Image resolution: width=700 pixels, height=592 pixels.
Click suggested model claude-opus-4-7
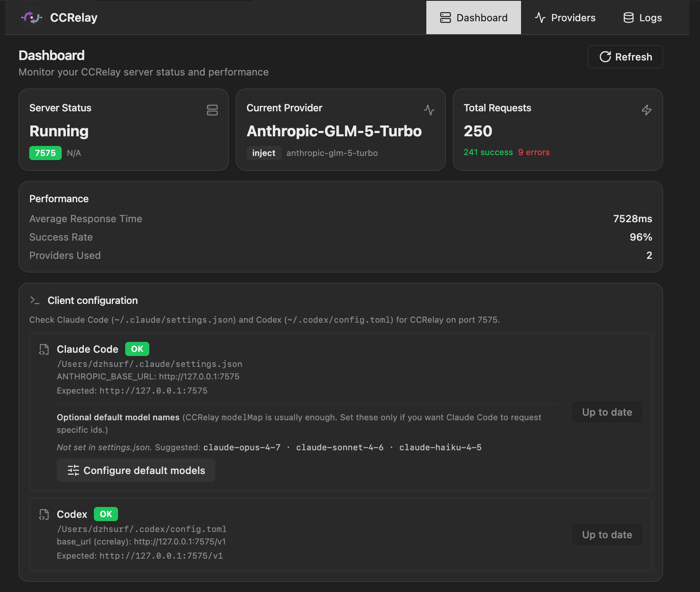(242, 447)
